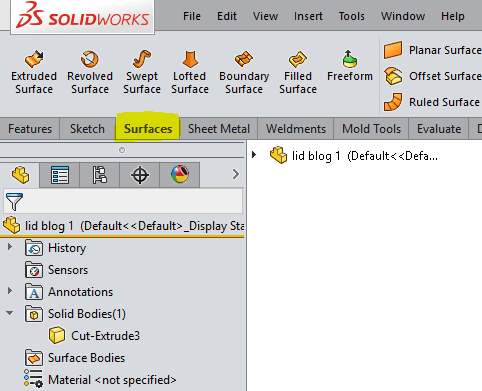The width and height of the screenshot is (482, 391).
Task: Select the Cut-Extrude3 text label
Action: point(105,336)
